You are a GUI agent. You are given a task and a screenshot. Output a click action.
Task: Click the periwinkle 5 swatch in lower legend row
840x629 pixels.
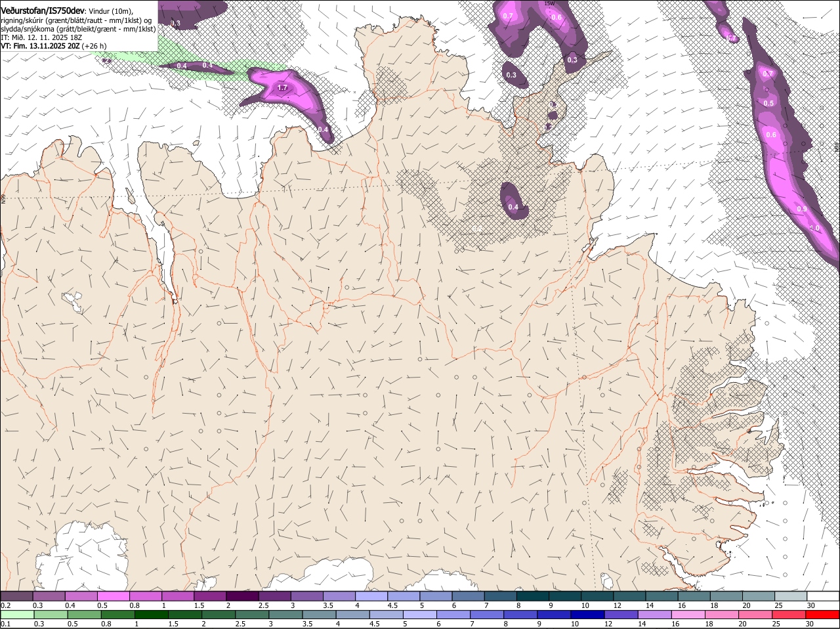[420, 615]
